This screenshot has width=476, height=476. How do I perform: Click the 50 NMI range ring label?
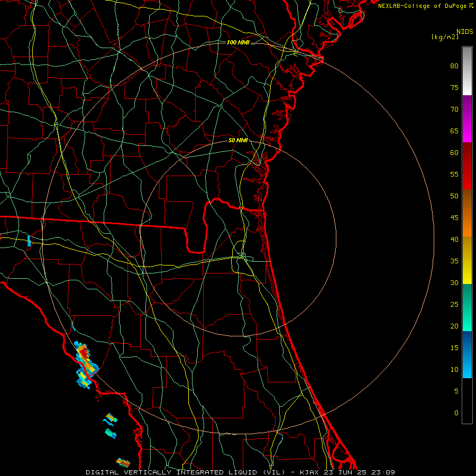click(x=238, y=140)
